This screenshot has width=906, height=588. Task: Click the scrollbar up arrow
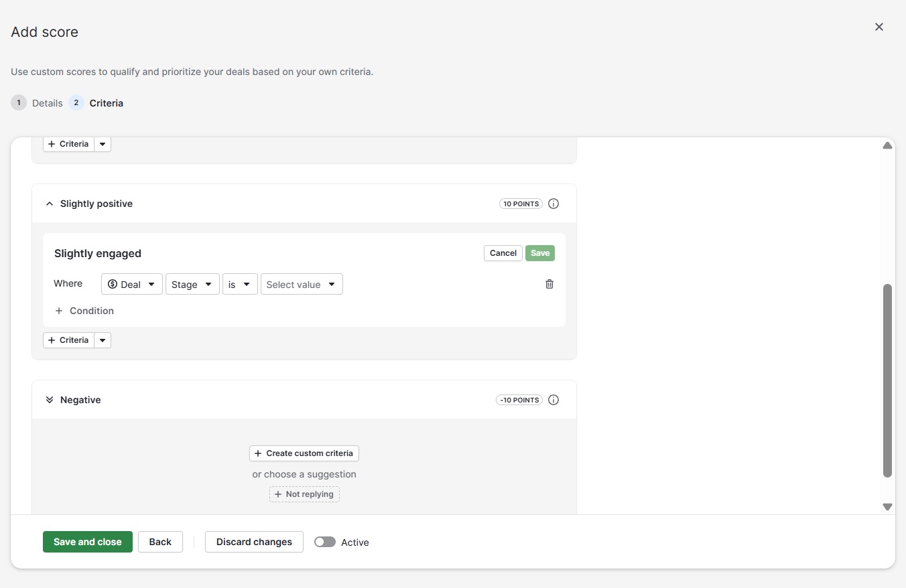(887, 145)
